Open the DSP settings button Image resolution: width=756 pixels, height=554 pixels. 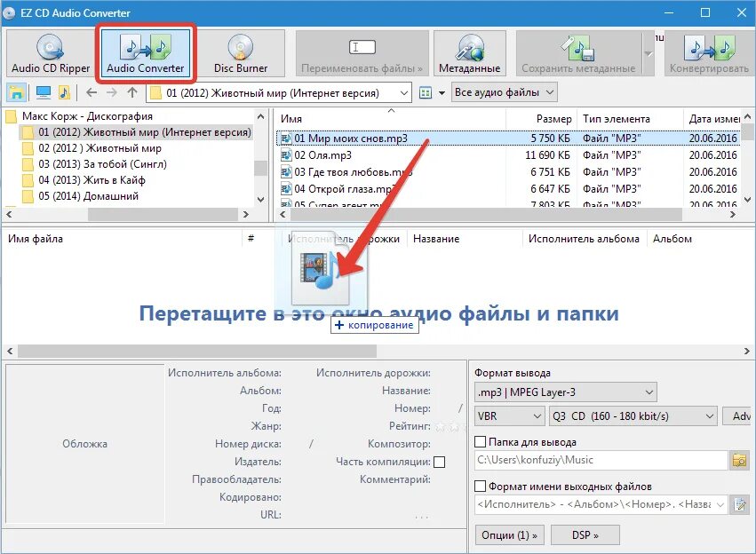(585, 535)
